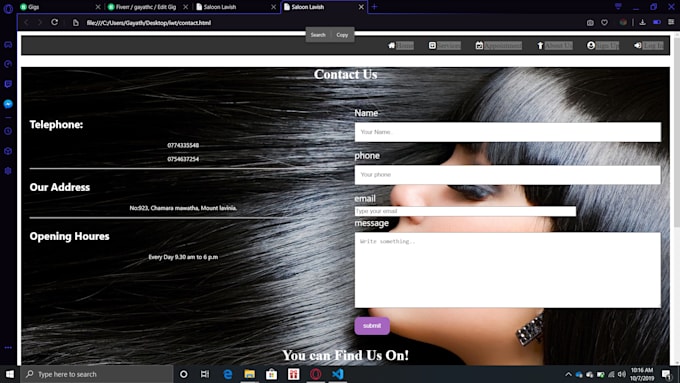Open Visual Studio Code from the taskbar
680x383 pixels.
tap(338, 374)
